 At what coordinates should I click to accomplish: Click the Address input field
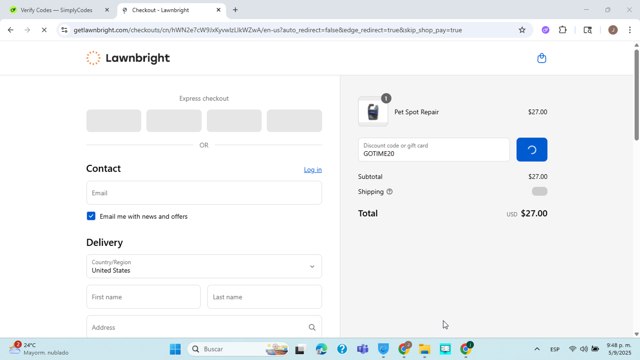pyautogui.click(x=204, y=327)
